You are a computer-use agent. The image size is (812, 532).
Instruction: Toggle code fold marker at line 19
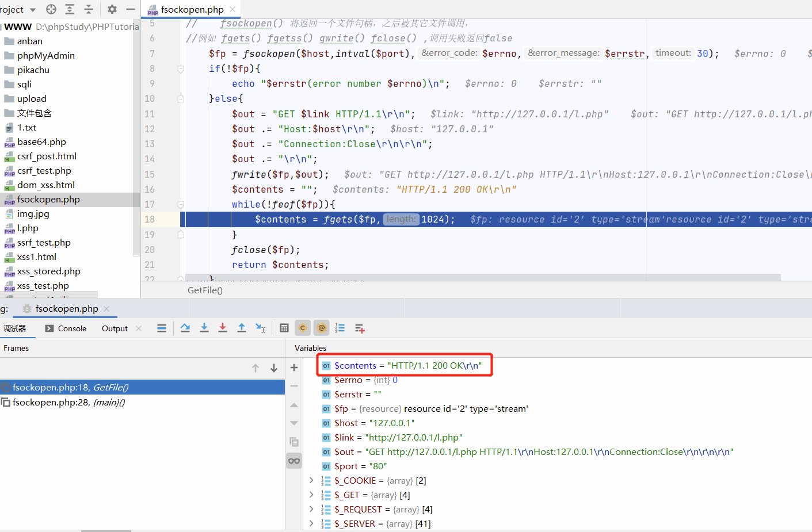[x=181, y=235]
